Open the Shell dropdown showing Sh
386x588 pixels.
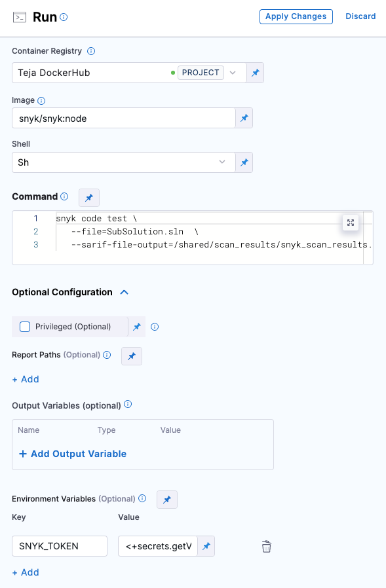coord(124,162)
